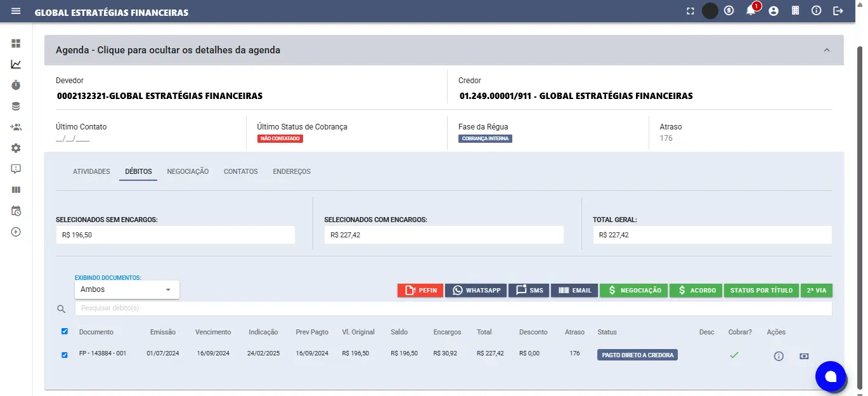This screenshot has height=396, width=868.
Task: Switch to the Negociação tab
Action: (x=188, y=171)
